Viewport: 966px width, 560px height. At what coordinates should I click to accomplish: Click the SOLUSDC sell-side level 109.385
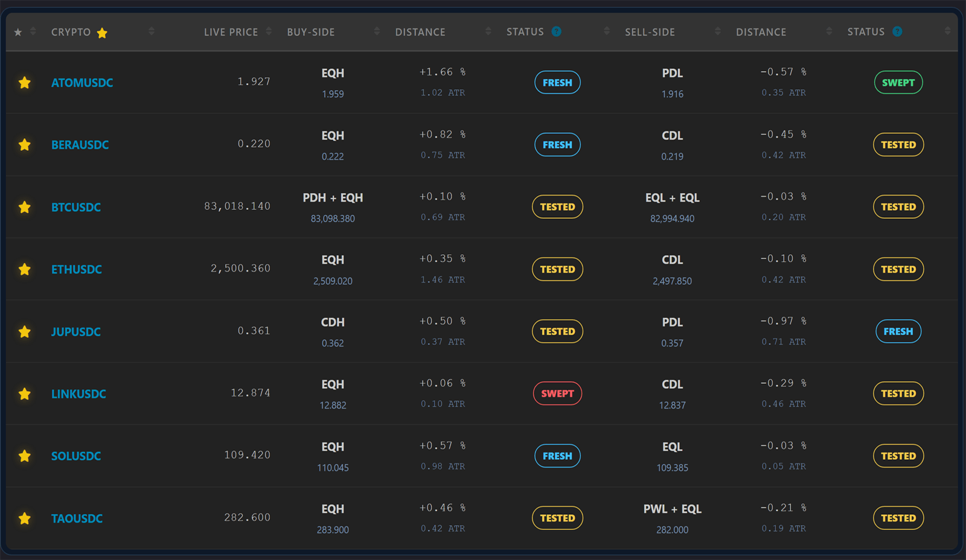[x=673, y=468]
